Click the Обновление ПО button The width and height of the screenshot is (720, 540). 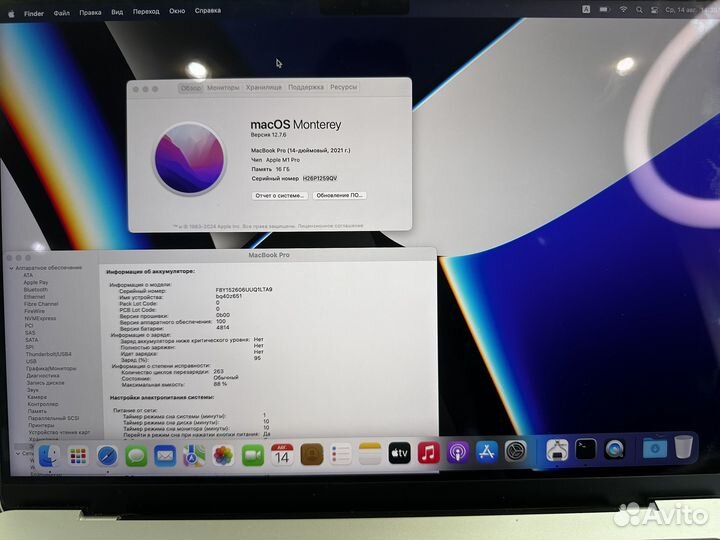coord(340,195)
